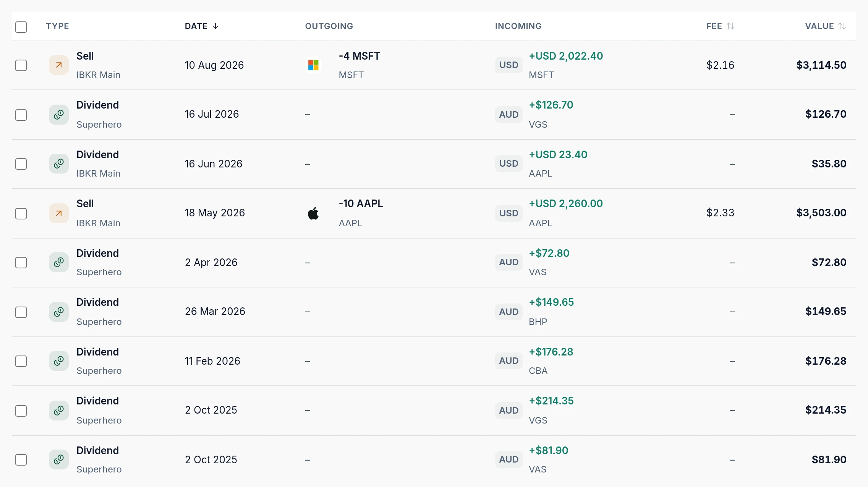
Task: Click the +$176.28 CBA dividend amount
Action: 551,352
